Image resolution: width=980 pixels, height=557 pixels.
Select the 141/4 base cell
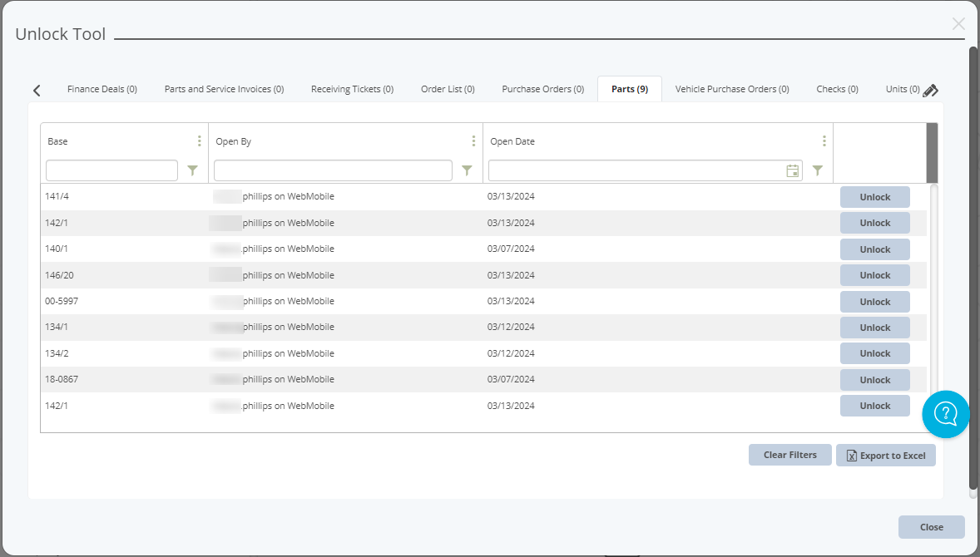click(x=57, y=196)
